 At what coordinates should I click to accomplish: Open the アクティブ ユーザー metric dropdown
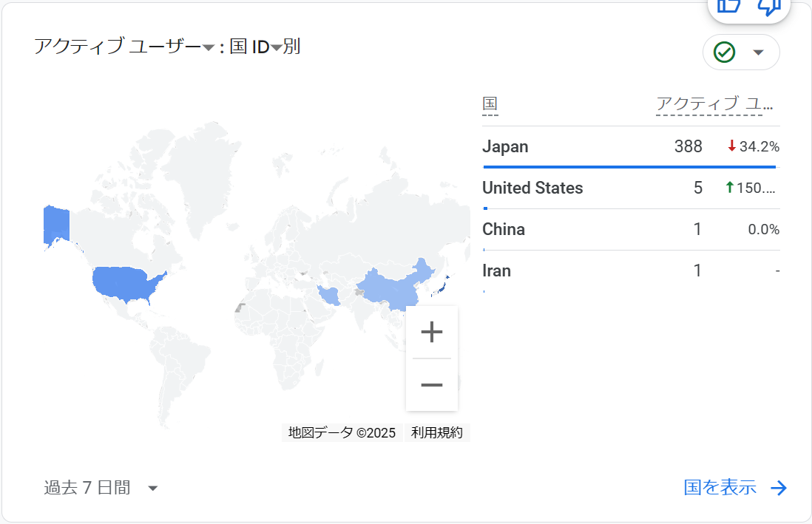click(209, 48)
